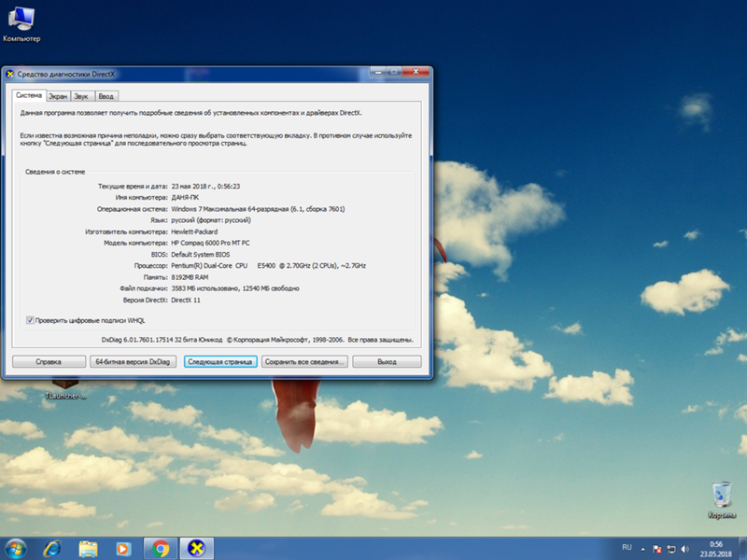
Task: Click the DirectX title bar icon
Action: click(x=10, y=75)
